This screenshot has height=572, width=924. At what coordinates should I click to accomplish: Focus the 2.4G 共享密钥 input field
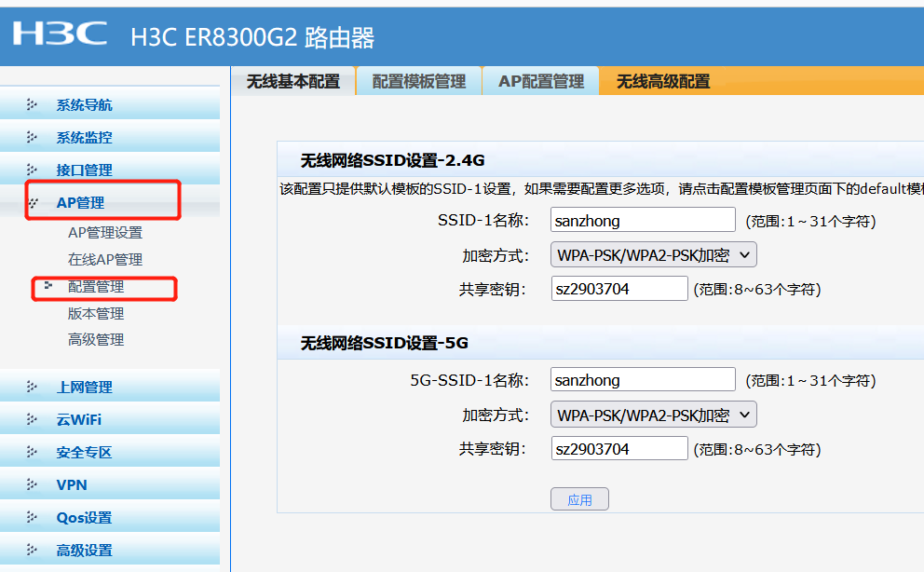pos(619,289)
